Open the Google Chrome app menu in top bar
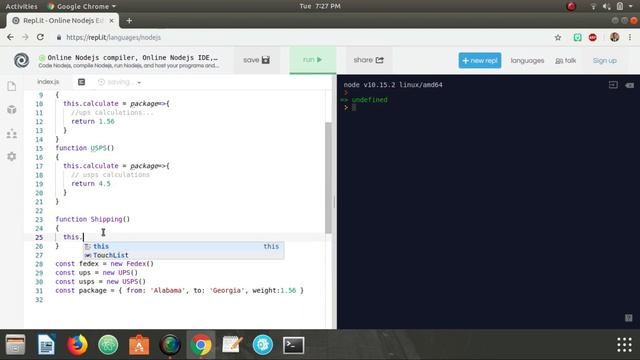The image size is (640, 360). tap(82, 6)
